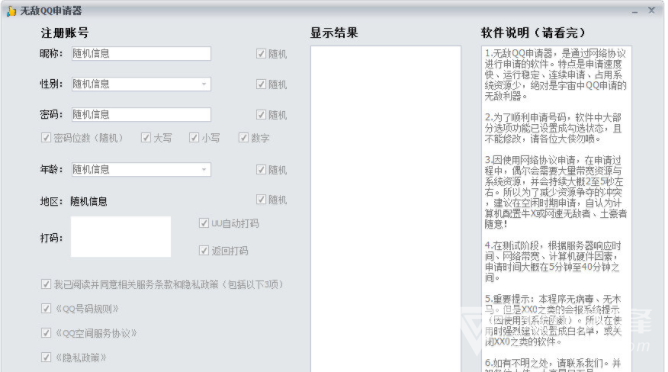Image resolution: width=668 pixels, height=372 pixels.
Task: Click the 软件说明 description text box
Action: [x=556, y=209]
